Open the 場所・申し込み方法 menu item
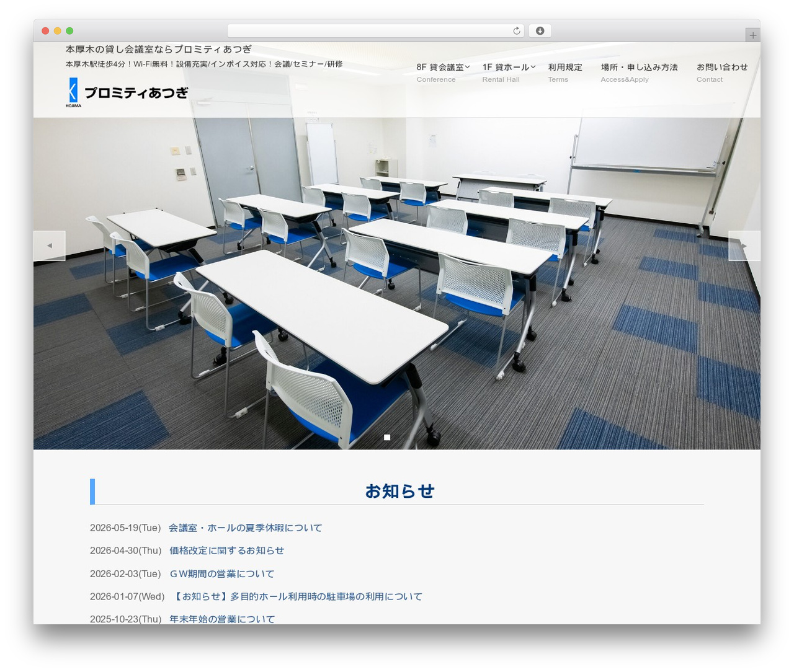 [x=639, y=72]
